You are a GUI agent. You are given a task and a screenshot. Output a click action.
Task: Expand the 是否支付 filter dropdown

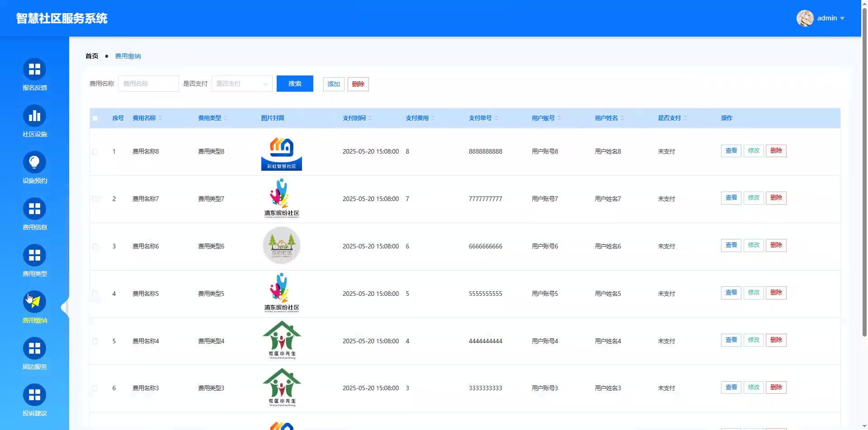pyautogui.click(x=242, y=84)
